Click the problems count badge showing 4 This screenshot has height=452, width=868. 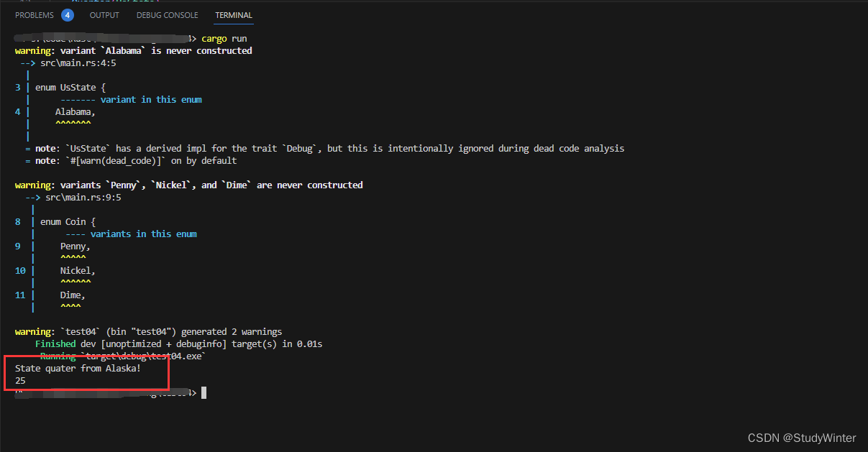pyautogui.click(x=67, y=14)
